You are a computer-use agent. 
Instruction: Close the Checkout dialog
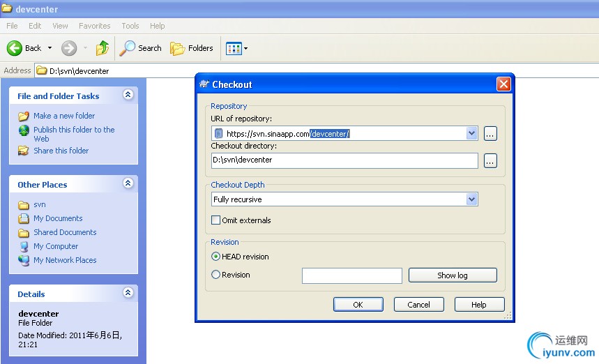(503, 84)
